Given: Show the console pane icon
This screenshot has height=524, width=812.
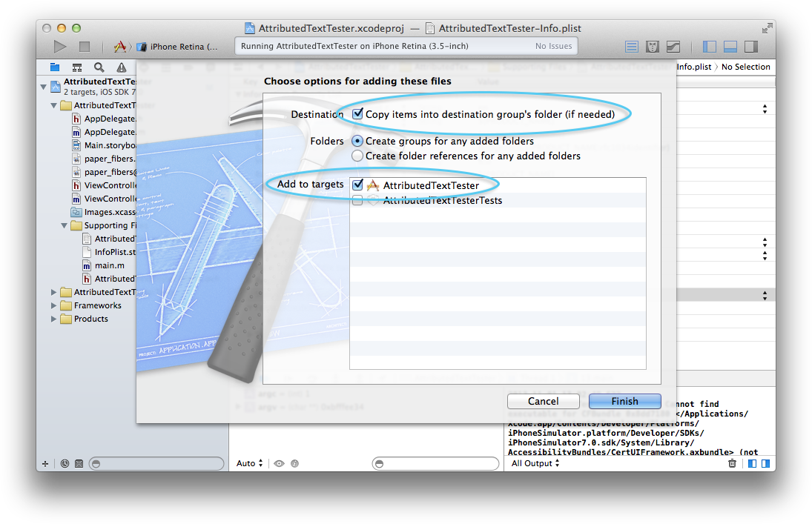Looking at the screenshot, I should click(765, 463).
